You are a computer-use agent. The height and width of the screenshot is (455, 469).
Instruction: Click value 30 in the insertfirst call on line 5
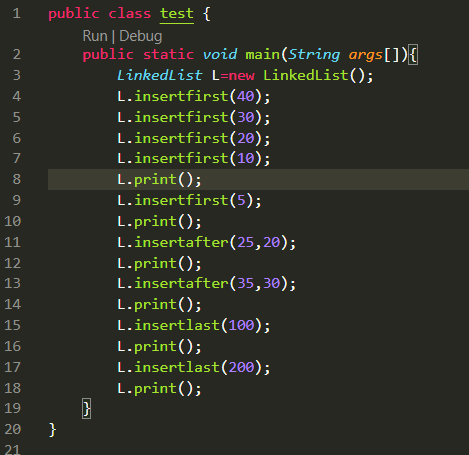246,117
